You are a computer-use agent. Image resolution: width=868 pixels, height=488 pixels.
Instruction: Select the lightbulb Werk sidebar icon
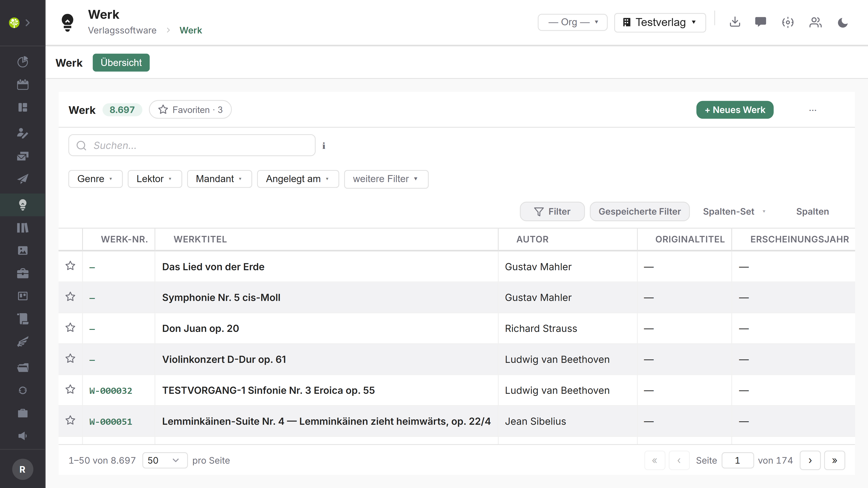pos(23,205)
